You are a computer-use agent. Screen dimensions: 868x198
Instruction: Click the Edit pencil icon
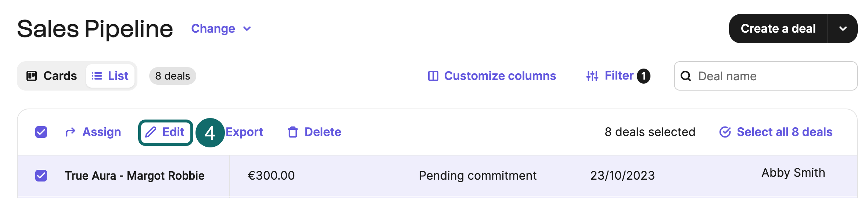tap(151, 132)
